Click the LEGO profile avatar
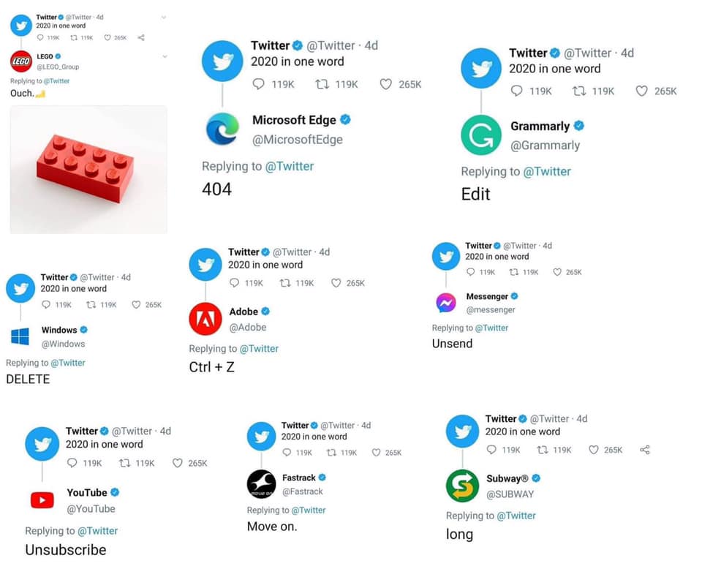 [20, 61]
